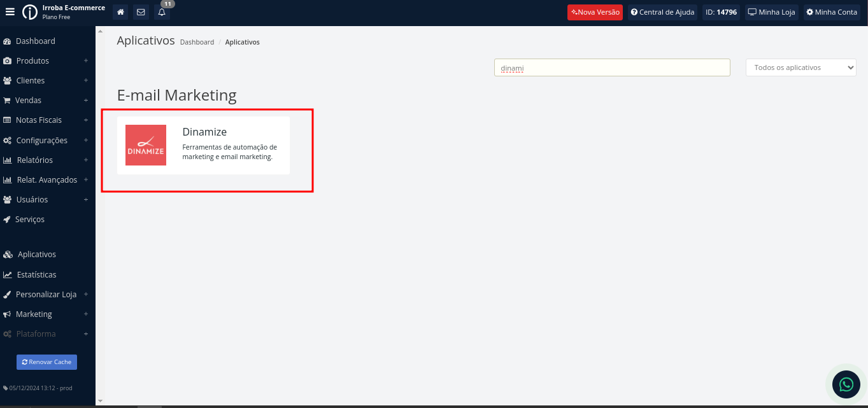868x408 pixels.
Task: Click the Vendas cart icon
Action: (8, 101)
